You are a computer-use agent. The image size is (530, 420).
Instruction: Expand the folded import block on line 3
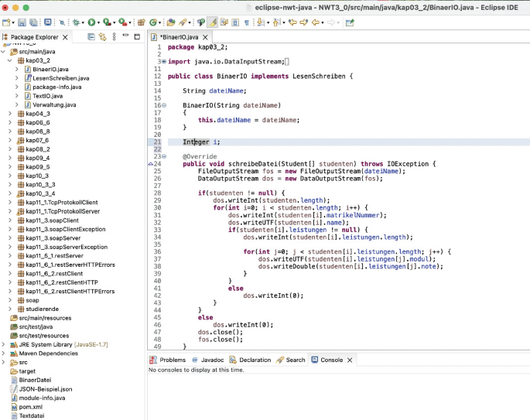pyautogui.click(x=163, y=61)
